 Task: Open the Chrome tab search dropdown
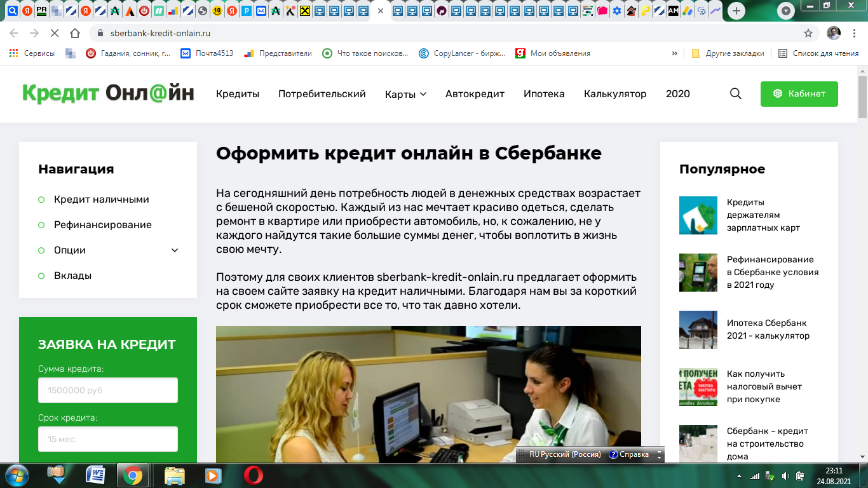[786, 11]
